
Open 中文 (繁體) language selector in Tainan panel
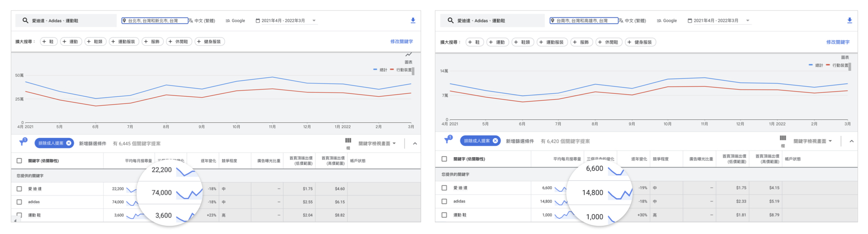pos(632,21)
